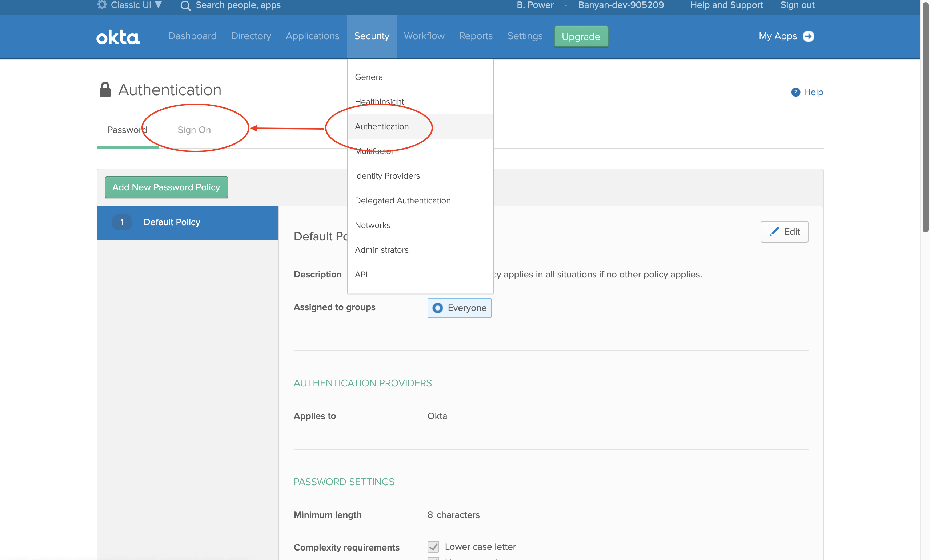Image resolution: width=930 pixels, height=560 pixels.
Task: Click the green Upgrade button
Action: click(581, 37)
